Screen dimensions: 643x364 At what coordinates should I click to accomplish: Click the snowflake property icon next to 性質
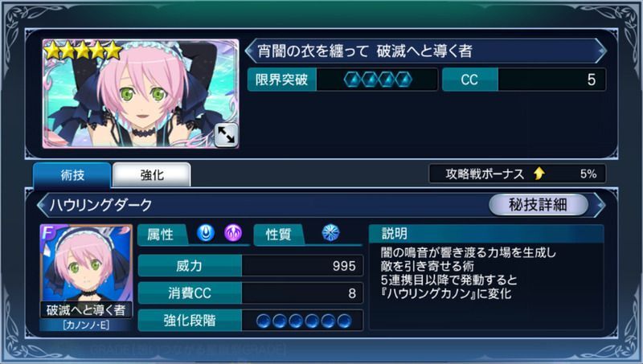(330, 233)
